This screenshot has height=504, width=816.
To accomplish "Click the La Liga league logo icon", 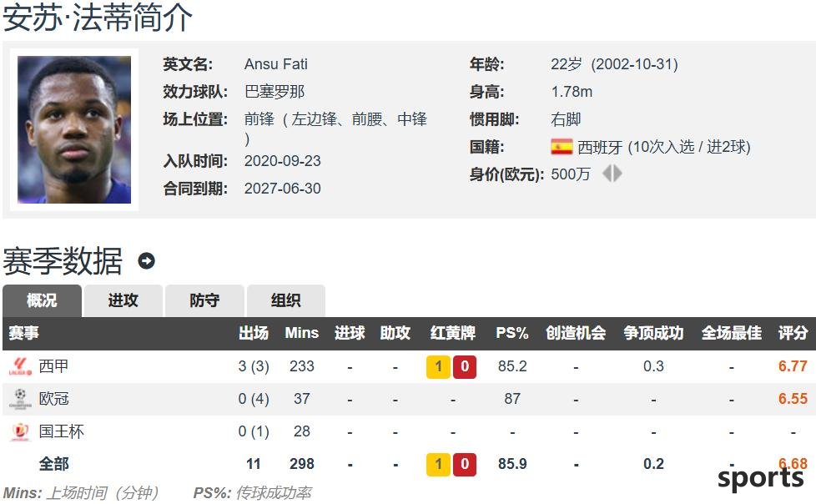I will [20, 366].
